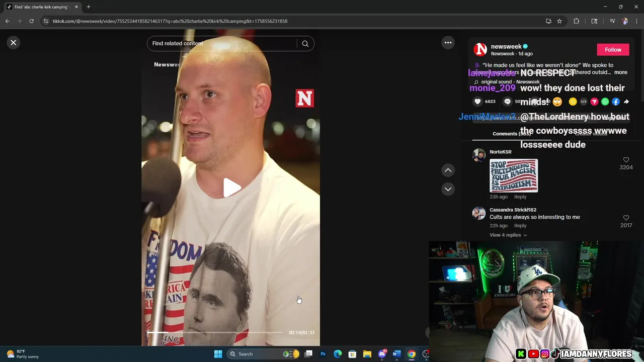Seek in the video progress bar
The width and height of the screenshot is (644, 362).
pyautogui.click(x=215, y=332)
